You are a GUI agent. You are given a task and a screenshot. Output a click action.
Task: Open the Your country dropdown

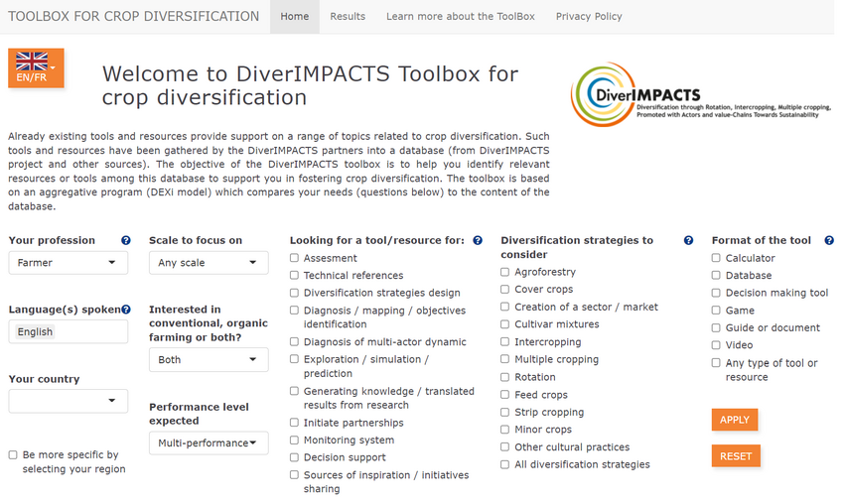click(x=69, y=401)
